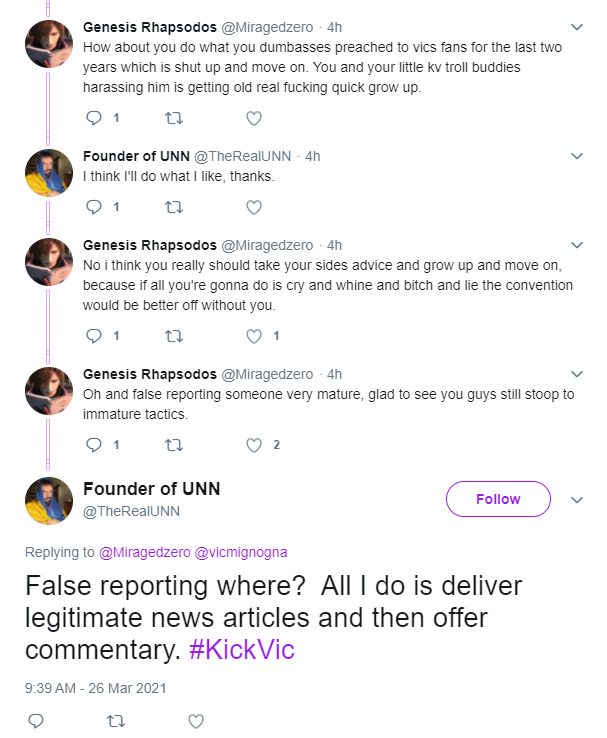Open the @Miragedzero mention in Replying to
The height and width of the screenshot is (738, 607).
[x=145, y=552]
